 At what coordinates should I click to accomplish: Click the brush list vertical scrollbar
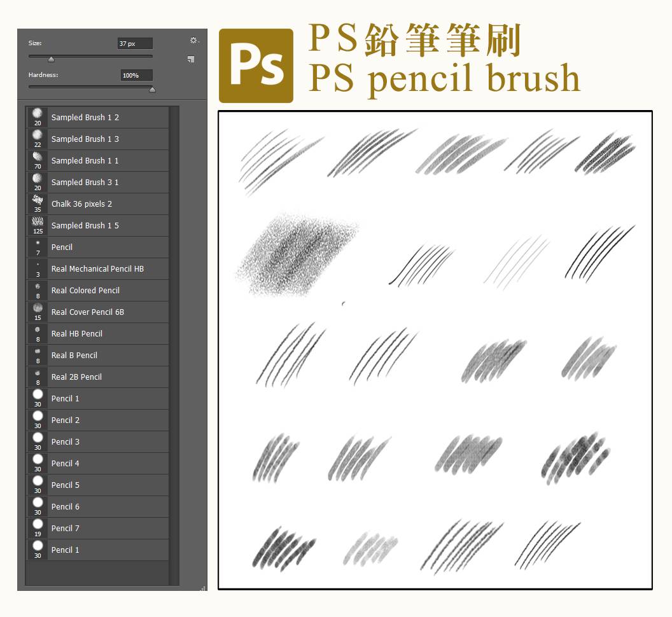point(174,345)
